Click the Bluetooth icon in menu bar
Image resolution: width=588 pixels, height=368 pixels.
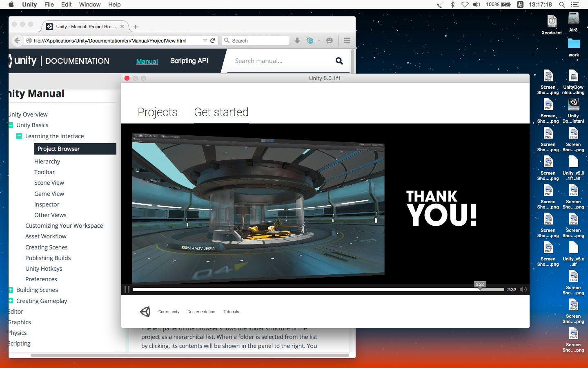click(x=452, y=4)
